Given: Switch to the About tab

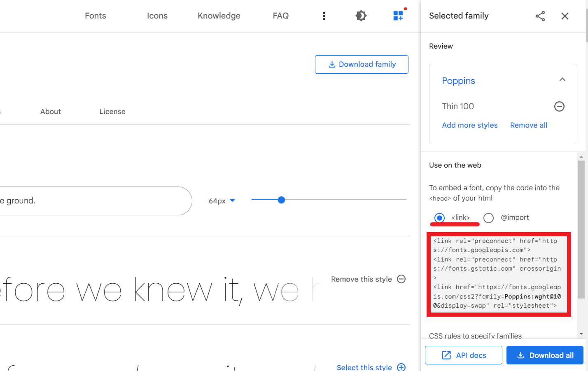Looking at the screenshot, I should [x=51, y=112].
